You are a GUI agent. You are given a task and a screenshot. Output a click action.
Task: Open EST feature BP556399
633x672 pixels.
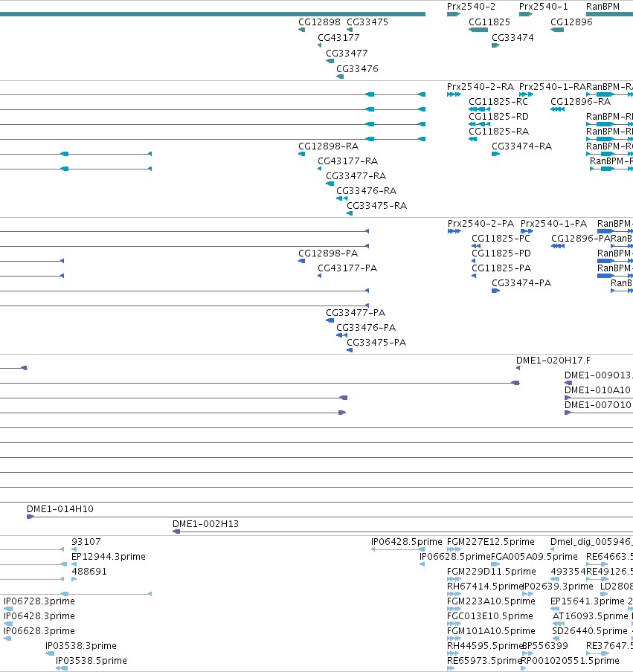(x=545, y=646)
